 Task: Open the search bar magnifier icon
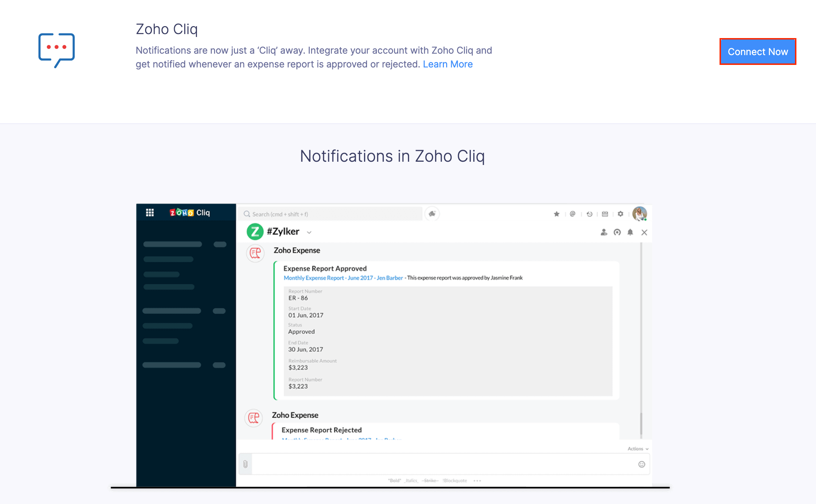(246, 214)
